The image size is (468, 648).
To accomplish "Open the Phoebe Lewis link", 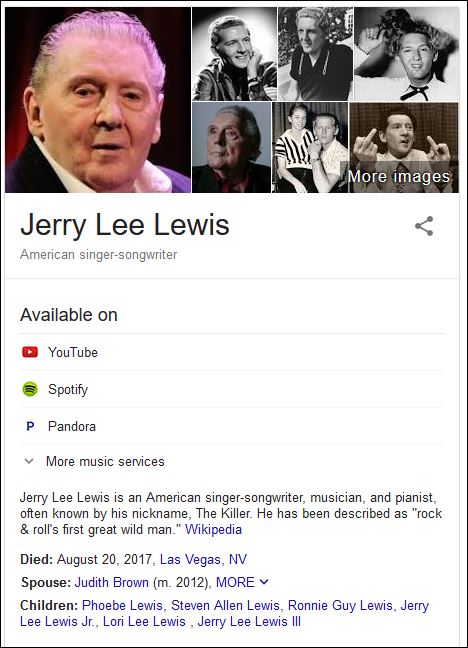I will 122,605.
